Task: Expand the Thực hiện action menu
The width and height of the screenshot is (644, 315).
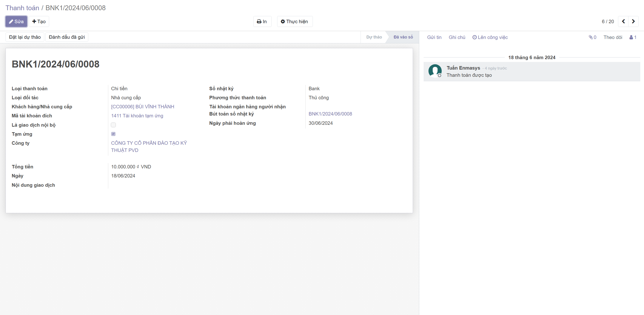Action: click(295, 22)
